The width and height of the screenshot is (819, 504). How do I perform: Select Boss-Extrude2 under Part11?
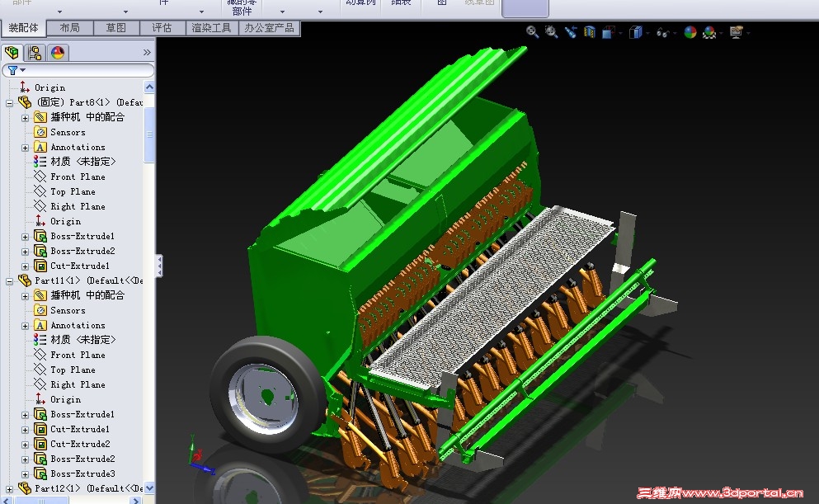82,459
